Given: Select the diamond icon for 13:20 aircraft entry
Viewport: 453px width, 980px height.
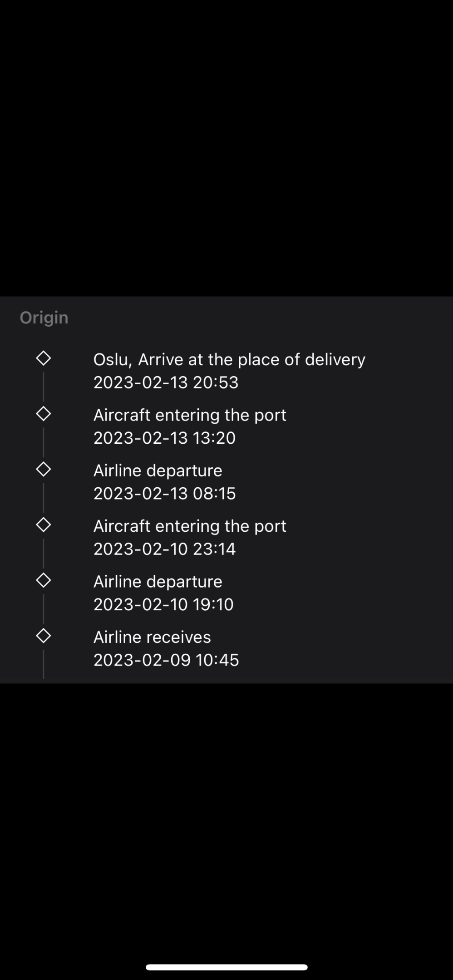Looking at the screenshot, I should click(x=43, y=414).
